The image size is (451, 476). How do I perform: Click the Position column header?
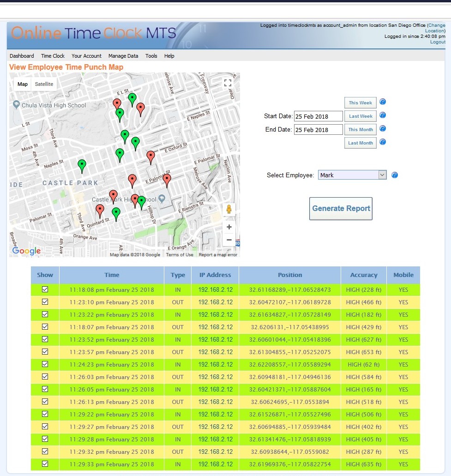(x=290, y=275)
